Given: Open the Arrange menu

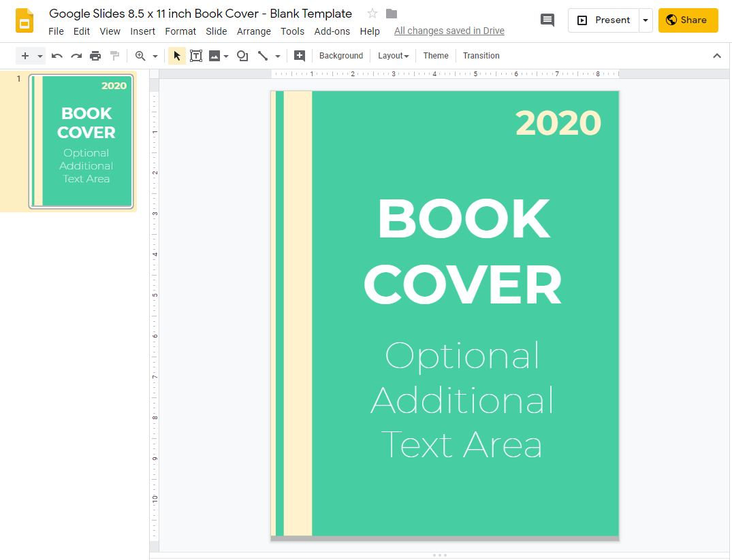Looking at the screenshot, I should coord(253,31).
